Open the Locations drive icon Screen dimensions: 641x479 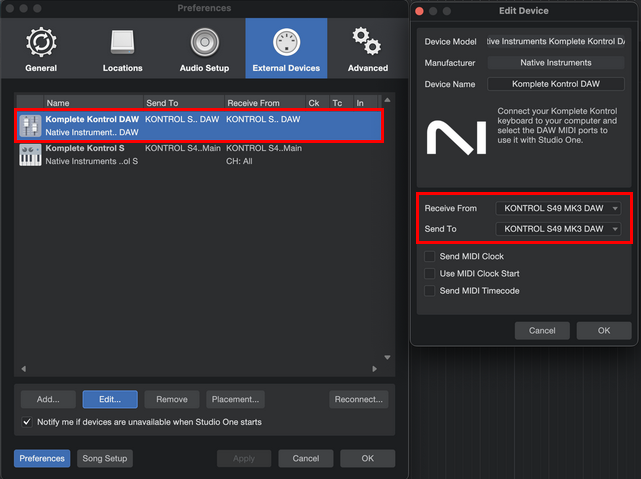(x=121, y=43)
